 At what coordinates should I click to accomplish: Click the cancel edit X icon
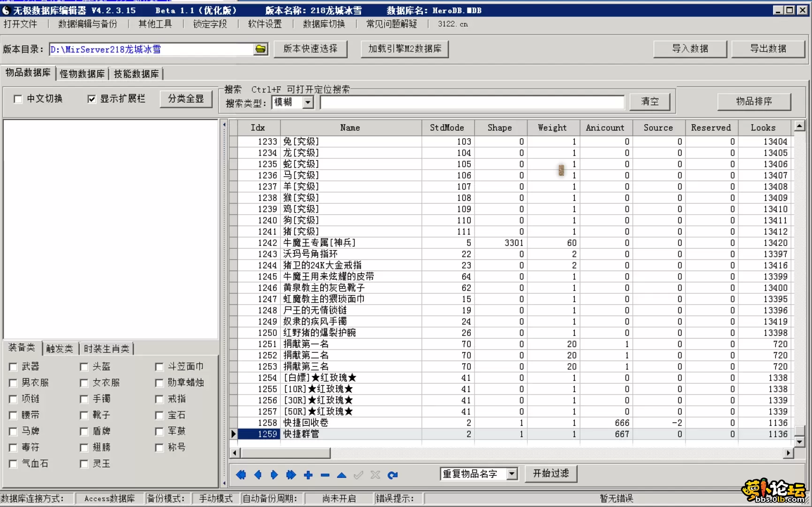coord(375,475)
